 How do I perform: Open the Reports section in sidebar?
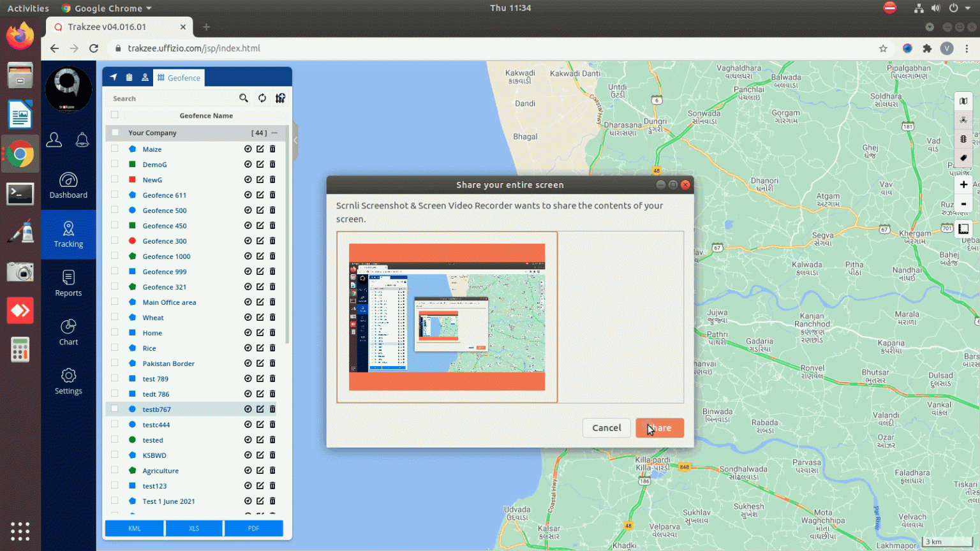(68, 283)
